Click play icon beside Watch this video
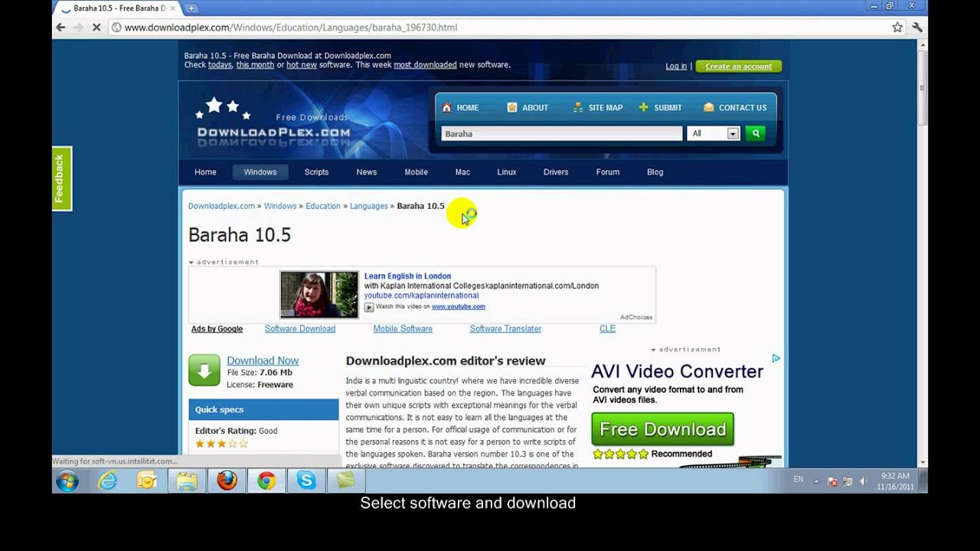The image size is (980, 551). coord(369,307)
